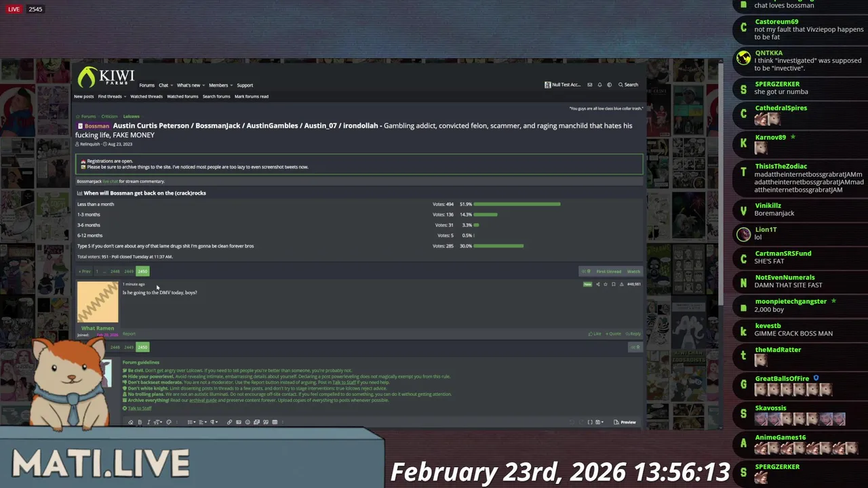Screen dimensions: 868x488
Task: Click Mark forums read
Action: [252, 96]
